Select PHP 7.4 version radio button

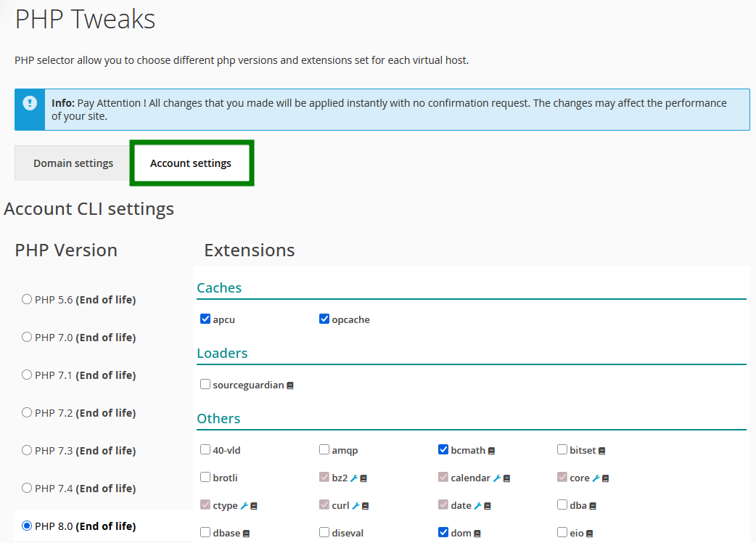coord(27,488)
